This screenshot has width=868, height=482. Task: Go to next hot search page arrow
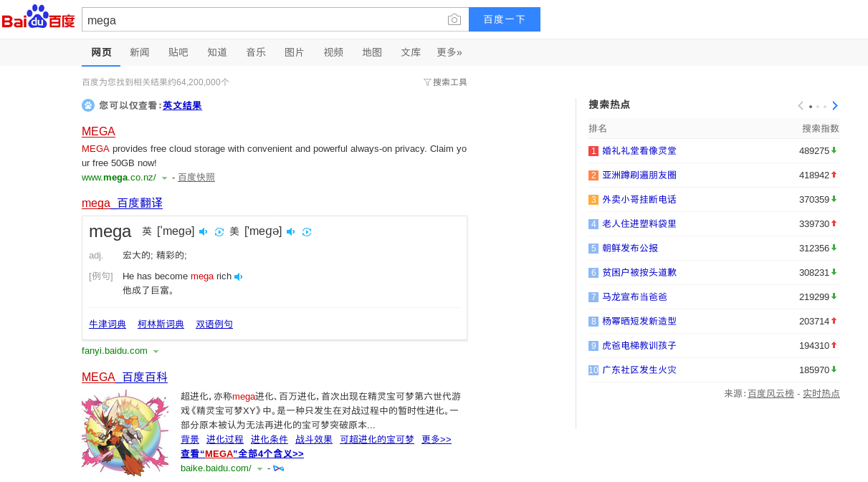834,105
